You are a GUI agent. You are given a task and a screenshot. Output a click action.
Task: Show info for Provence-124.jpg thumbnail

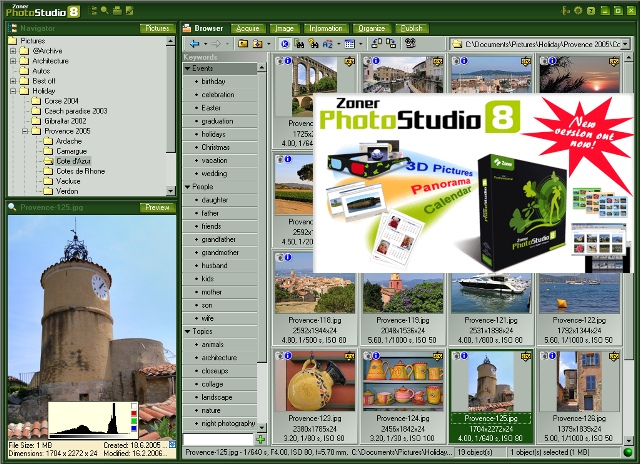(x=376, y=355)
